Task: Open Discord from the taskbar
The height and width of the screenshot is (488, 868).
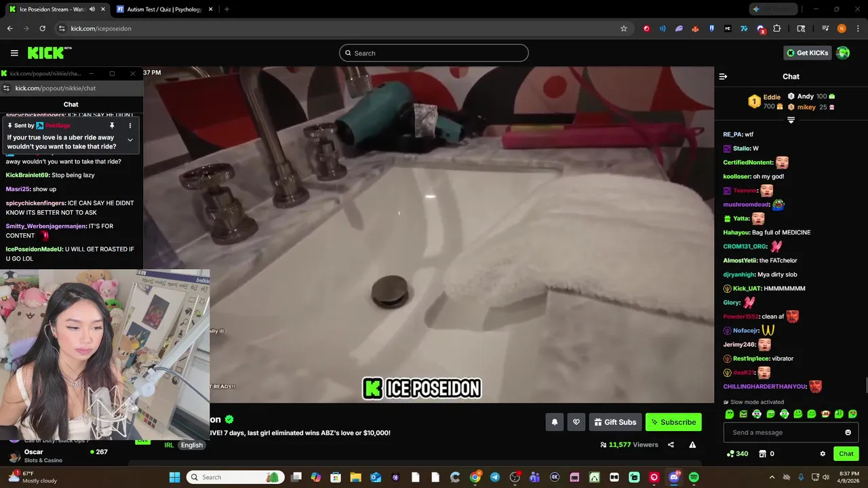Action: click(x=674, y=477)
